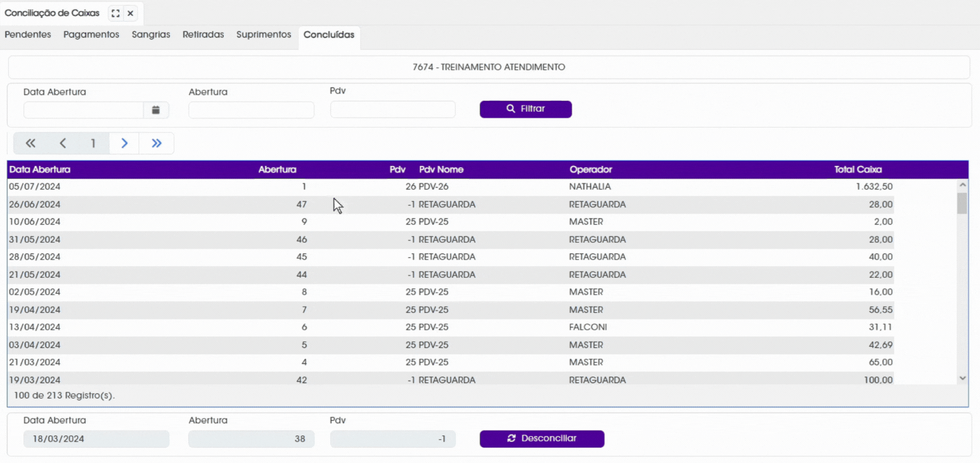Click the Operador column header
The image size is (980, 463).
pyautogui.click(x=591, y=169)
